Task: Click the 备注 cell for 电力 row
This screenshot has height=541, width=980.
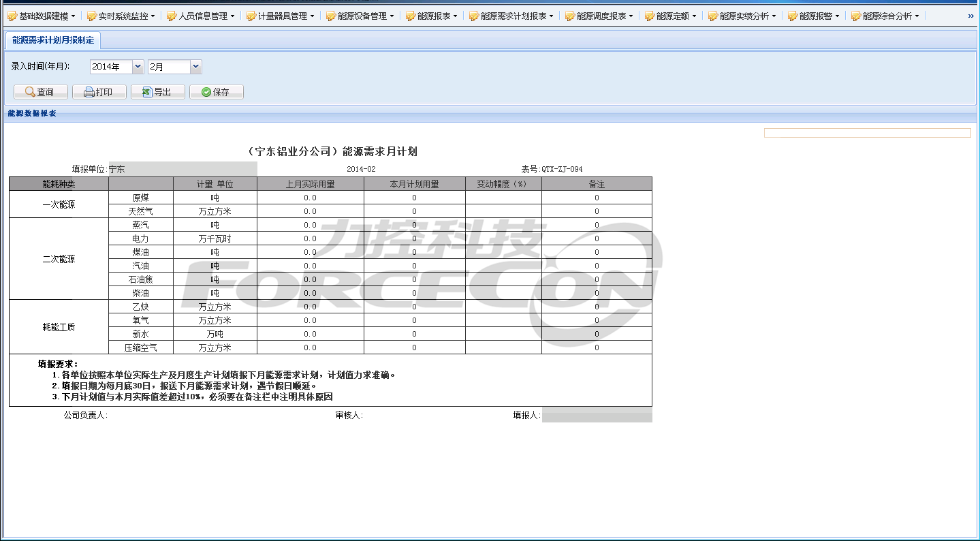Action: pos(597,238)
